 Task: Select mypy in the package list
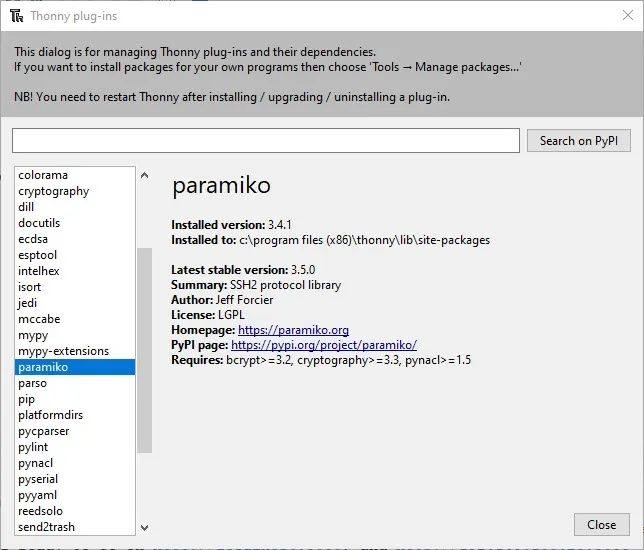coord(75,335)
